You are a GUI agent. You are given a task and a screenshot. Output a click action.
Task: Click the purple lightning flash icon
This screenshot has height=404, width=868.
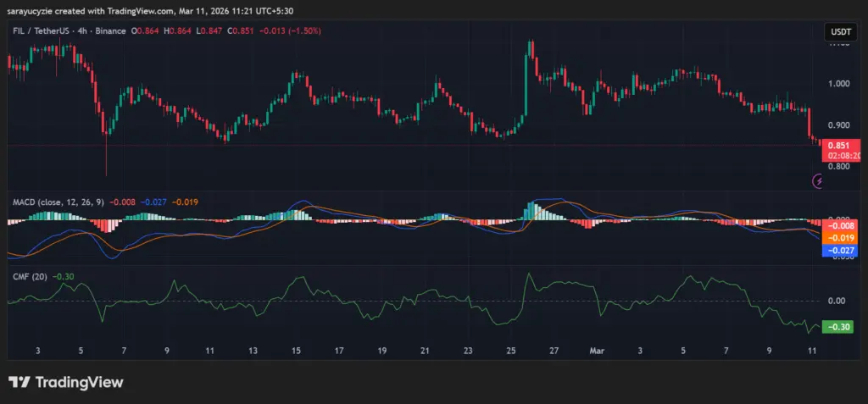[818, 180]
